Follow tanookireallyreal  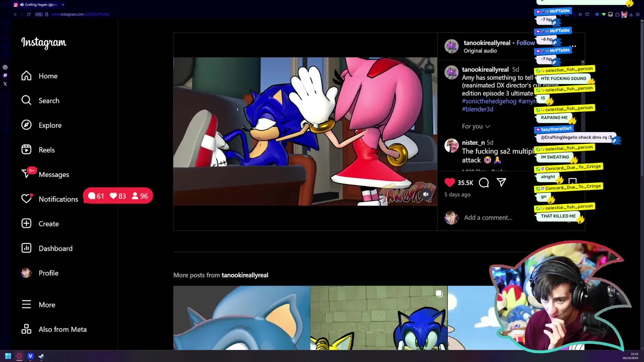525,43
